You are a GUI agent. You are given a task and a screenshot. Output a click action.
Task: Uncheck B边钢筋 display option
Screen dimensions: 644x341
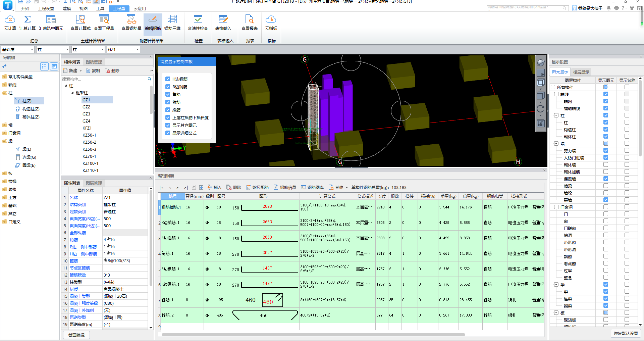pos(168,87)
